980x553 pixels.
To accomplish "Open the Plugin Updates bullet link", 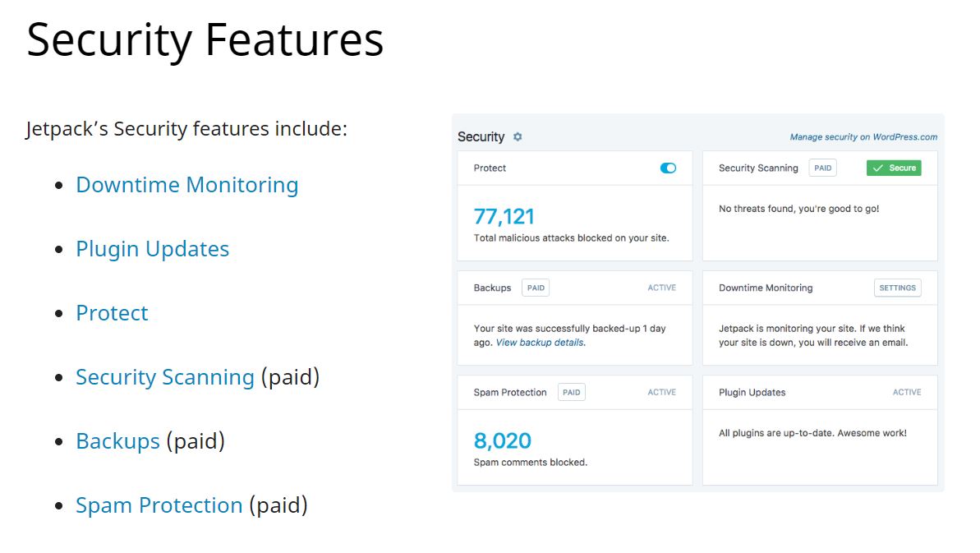I will click(153, 249).
